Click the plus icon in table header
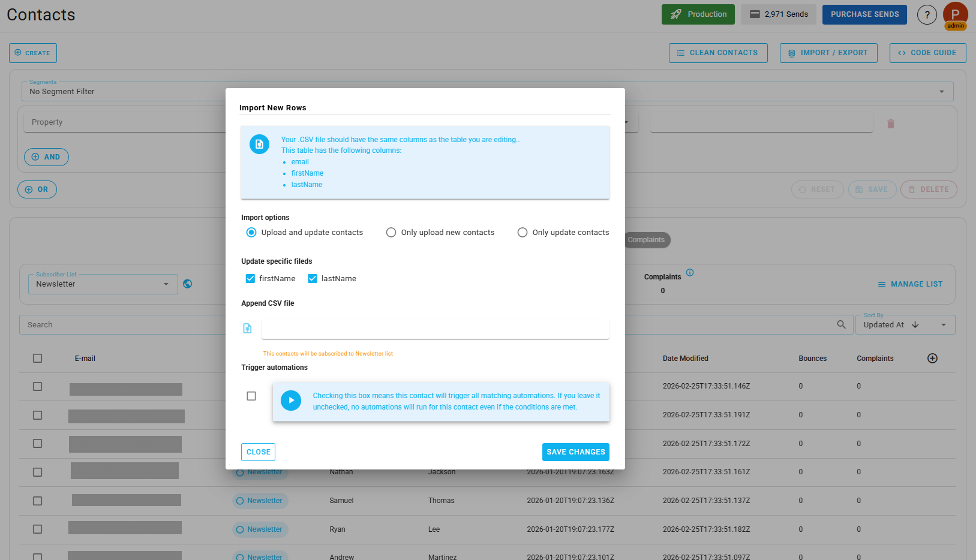This screenshot has width=976, height=560. [932, 358]
